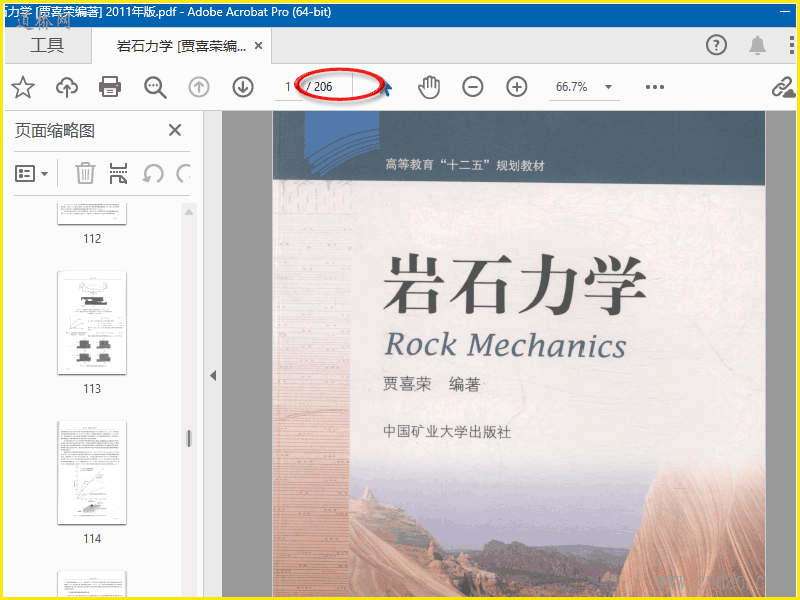The height and width of the screenshot is (600, 800).
Task: Rotate pages counterclockwise icon
Action: tap(153, 173)
